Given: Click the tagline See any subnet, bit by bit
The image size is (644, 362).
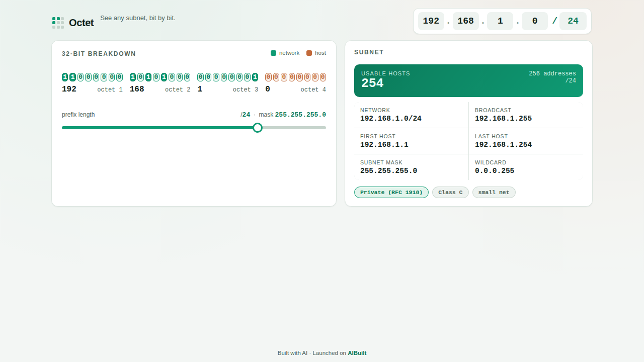Looking at the screenshot, I should tap(138, 18).
